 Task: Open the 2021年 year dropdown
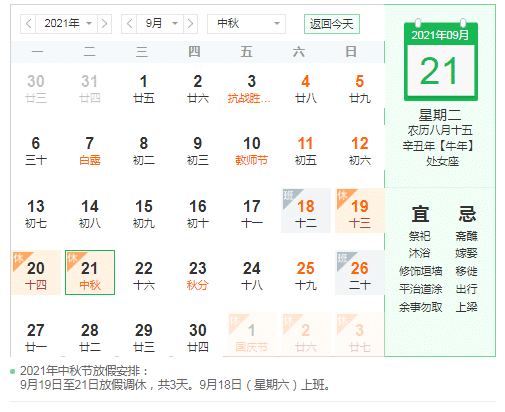click(67, 24)
